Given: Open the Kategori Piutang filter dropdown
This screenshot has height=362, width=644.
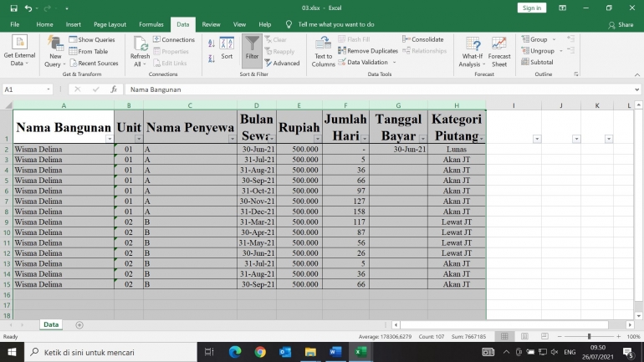Looking at the screenshot, I should 482,139.
